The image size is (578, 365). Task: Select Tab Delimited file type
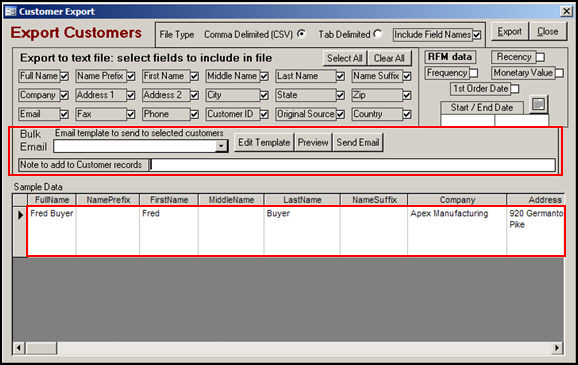[x=377, y=34]
